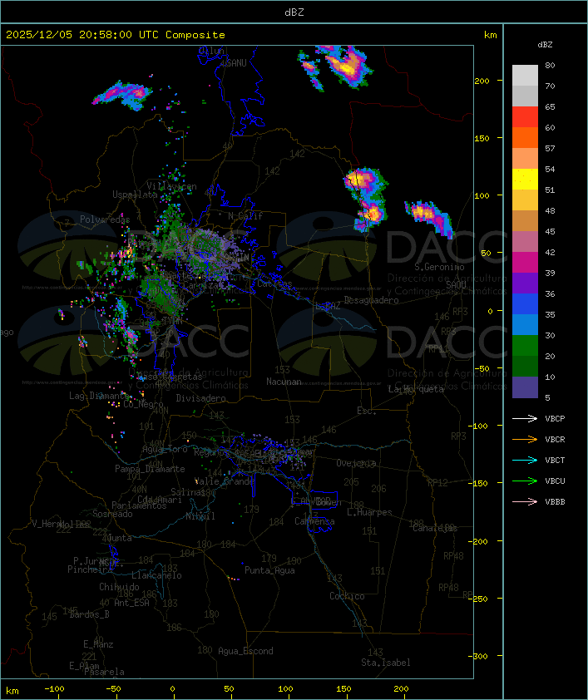Click the 'E_Manz' map label
Image resolution: width=588 pixels, height=700 pixels.
tap(98, 644)
